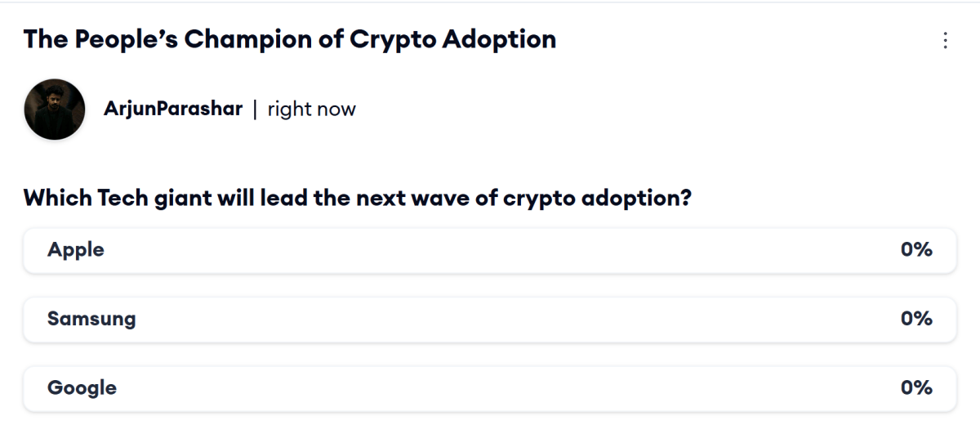Viewport: 980px width, 425px height.
Task: Click the 'right now' post timestamp
Action: coord(312,110)
